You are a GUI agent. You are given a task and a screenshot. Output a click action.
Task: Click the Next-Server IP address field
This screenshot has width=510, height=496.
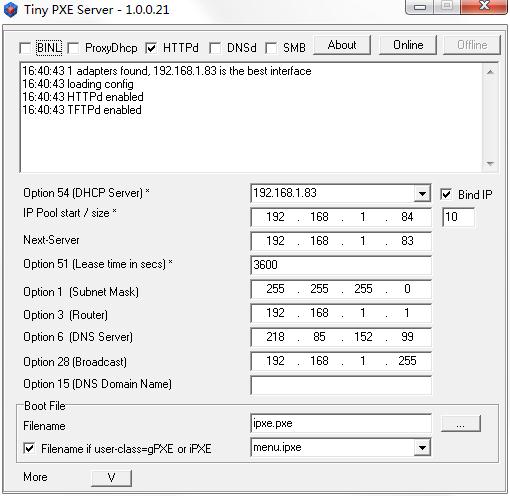tap(341, 241)
